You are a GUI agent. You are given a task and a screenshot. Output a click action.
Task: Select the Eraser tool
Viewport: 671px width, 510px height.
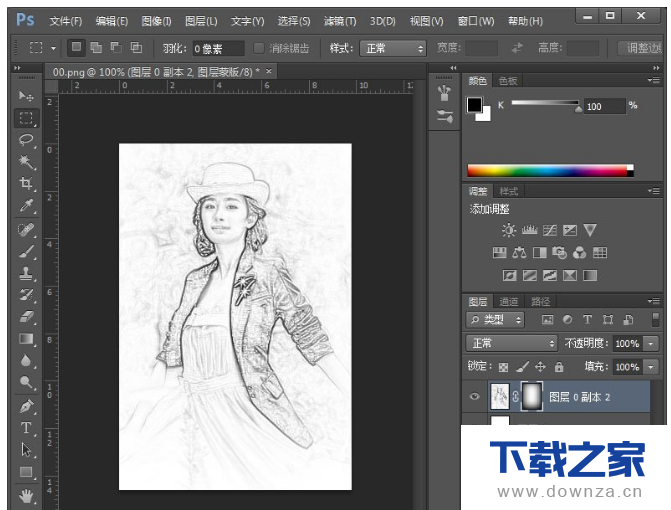coord(26,317)
